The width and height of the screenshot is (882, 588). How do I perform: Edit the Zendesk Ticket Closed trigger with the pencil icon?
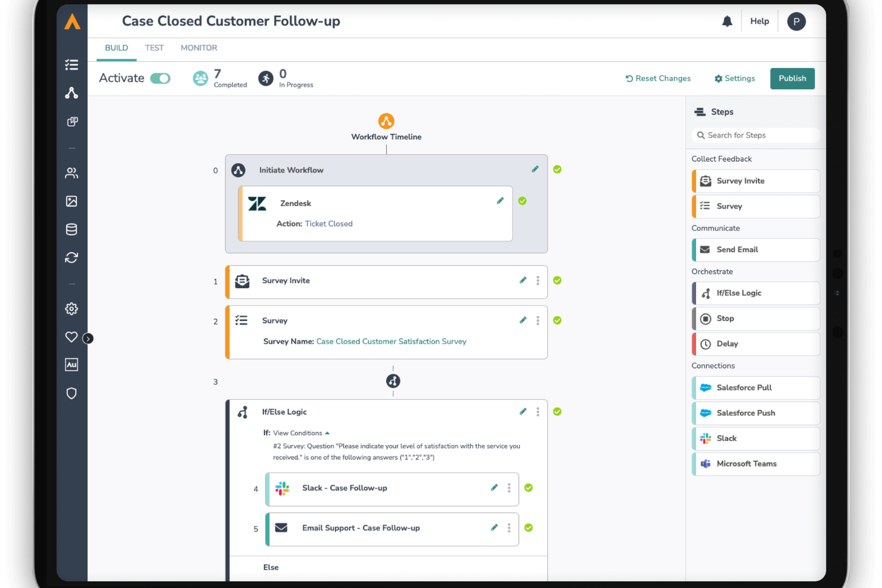click(500, 200)
